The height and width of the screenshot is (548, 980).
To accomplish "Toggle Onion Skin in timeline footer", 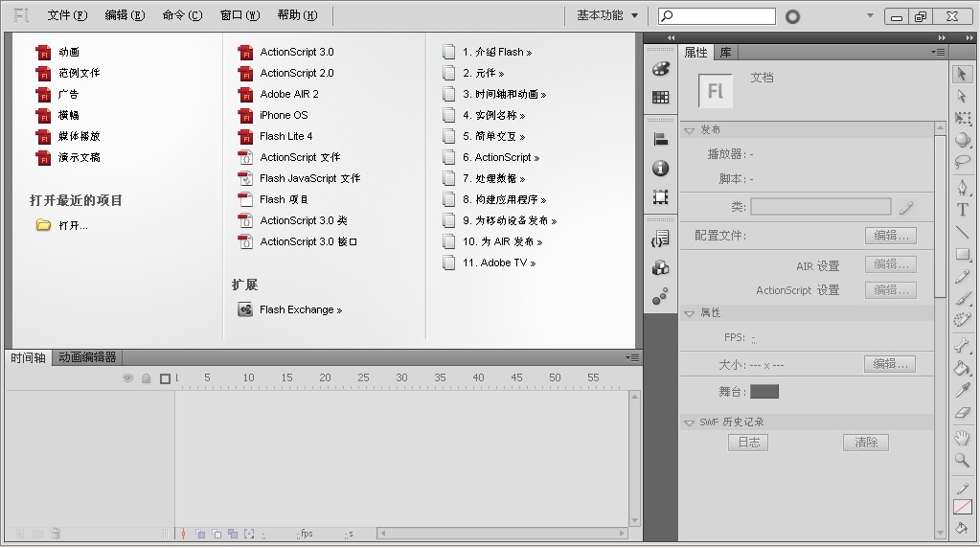I will pyautogui.click(x=200, y=534).
